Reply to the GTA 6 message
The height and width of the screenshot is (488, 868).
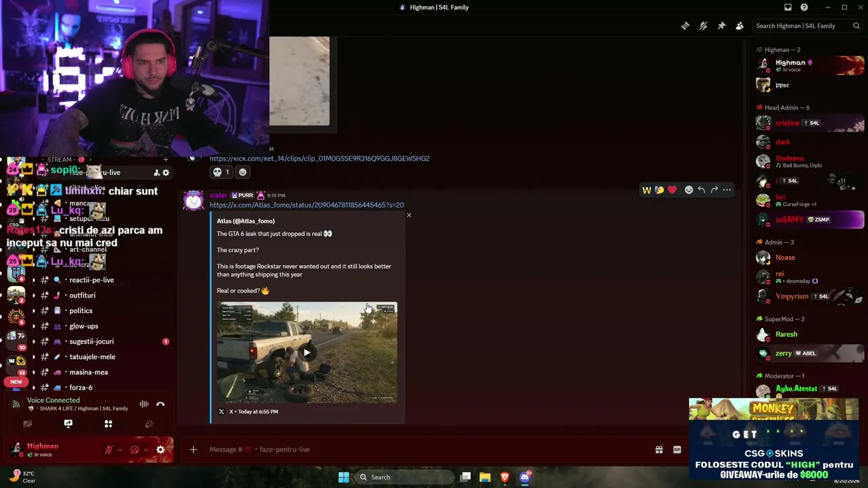701,190
